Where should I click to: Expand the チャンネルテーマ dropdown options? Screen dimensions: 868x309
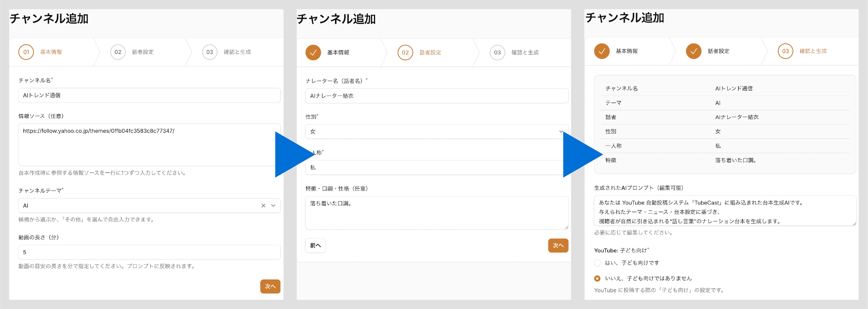[273, 205]
